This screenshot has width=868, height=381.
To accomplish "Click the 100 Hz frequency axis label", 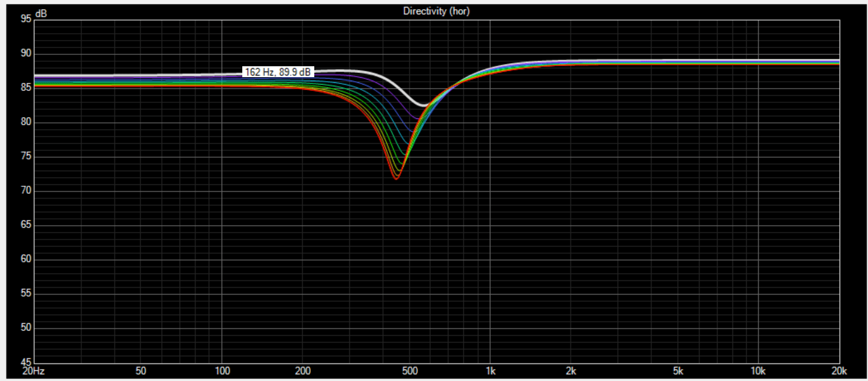I will 222,370.
